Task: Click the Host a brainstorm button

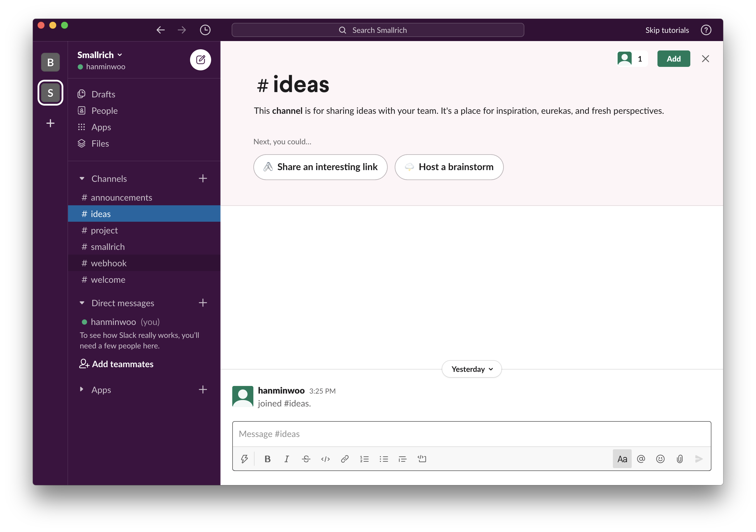Action: (x=449, y=167)
